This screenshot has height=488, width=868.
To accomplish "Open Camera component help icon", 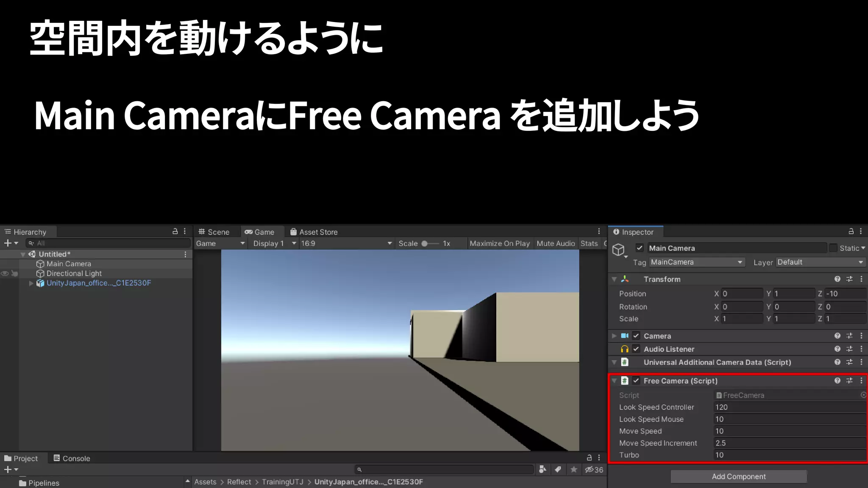I will (837, 336).
